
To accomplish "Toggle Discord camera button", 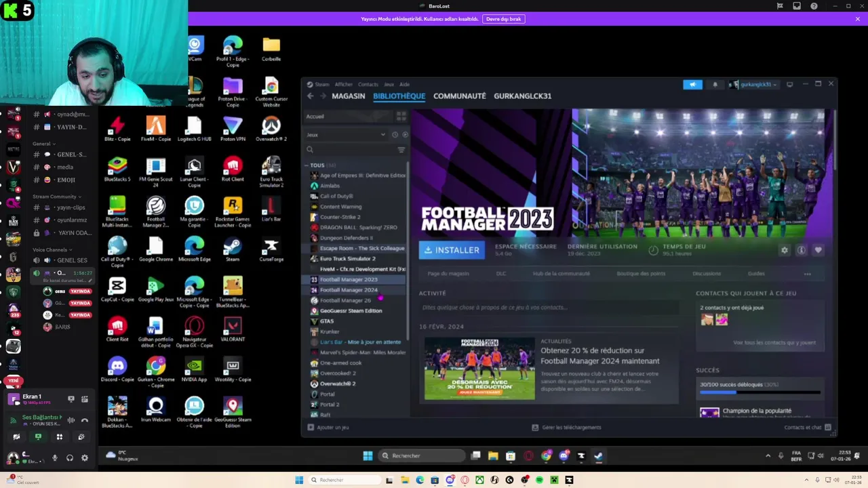I will [x=16, y=437].
